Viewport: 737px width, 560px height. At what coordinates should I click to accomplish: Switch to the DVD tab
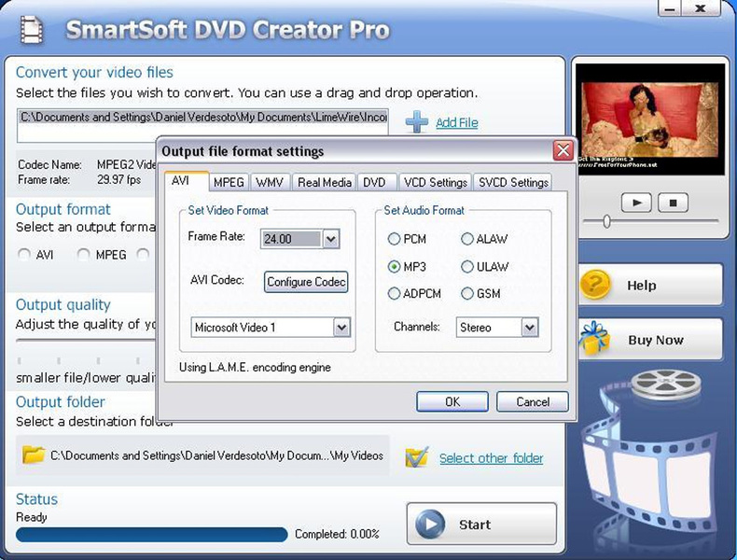pyautogui.click(x=376, y=182)
